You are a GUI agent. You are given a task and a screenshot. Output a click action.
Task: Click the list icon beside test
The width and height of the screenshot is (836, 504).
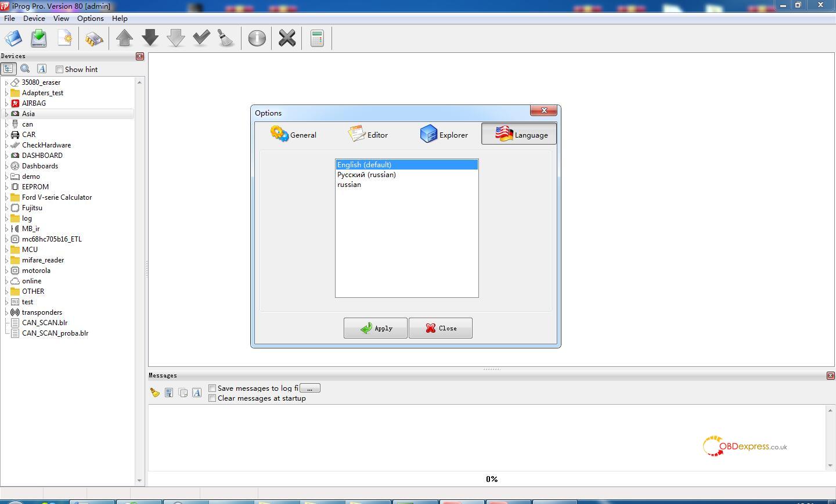point(15,301)
